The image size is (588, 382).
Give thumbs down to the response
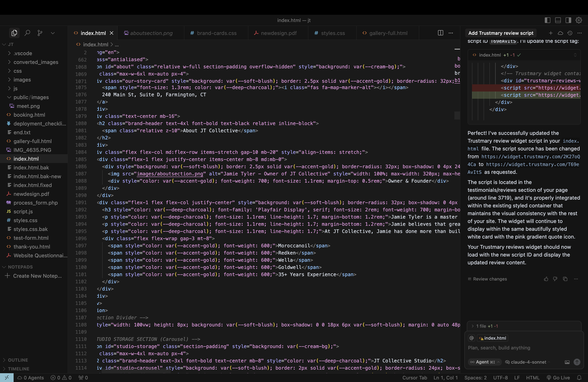tap(555, 279)
